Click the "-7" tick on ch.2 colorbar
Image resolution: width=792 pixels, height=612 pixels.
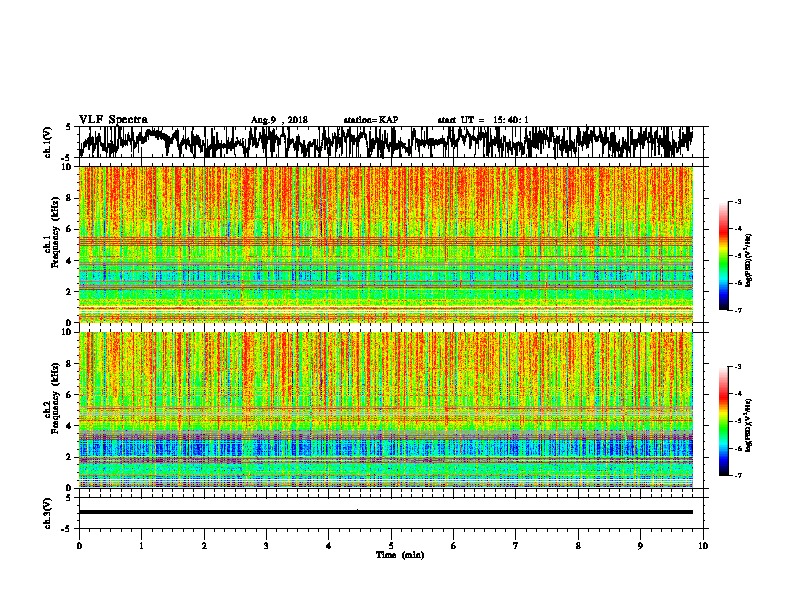click(x=737, y=475)
